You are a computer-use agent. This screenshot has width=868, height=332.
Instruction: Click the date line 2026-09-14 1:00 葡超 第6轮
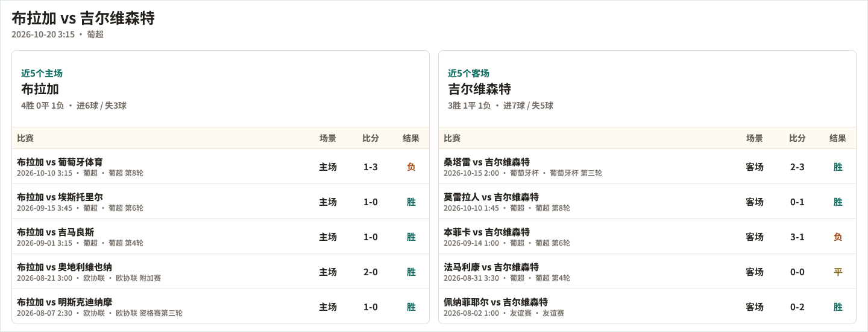coord(507,243)
